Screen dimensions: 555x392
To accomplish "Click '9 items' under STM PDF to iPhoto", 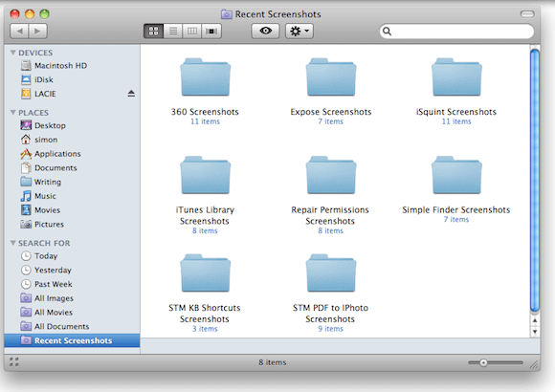I will tap(330, 329).
